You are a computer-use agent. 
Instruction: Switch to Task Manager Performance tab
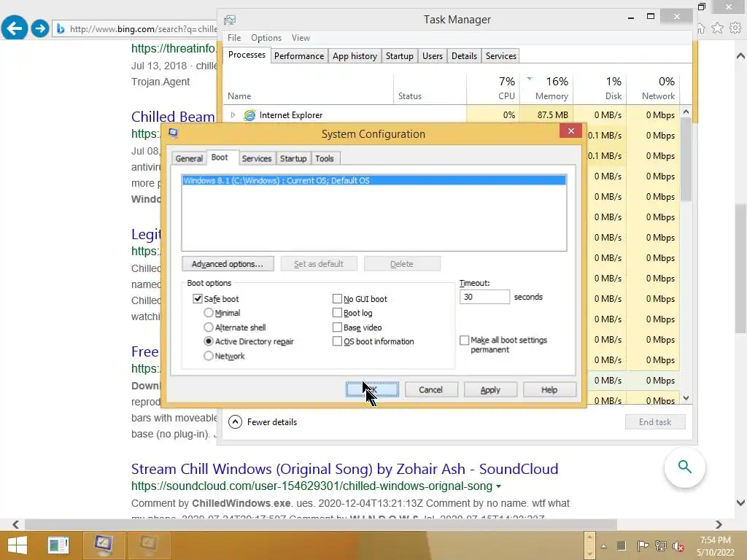[x=299, y=56]
